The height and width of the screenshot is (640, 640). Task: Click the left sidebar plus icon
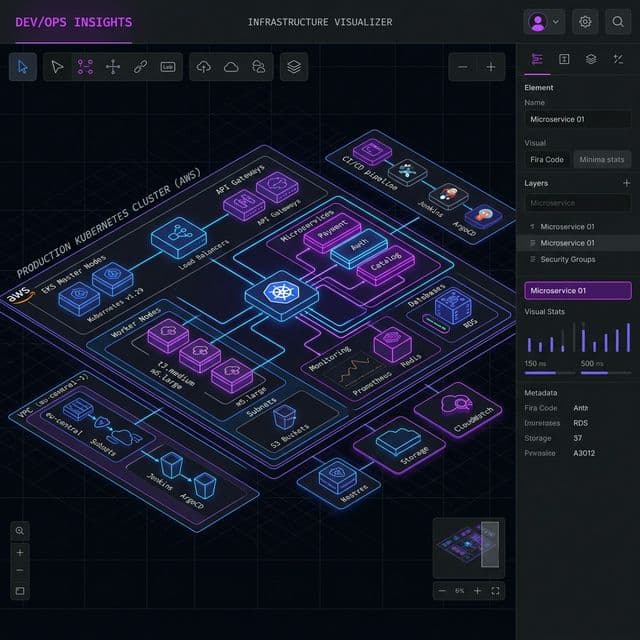point(20,553)
